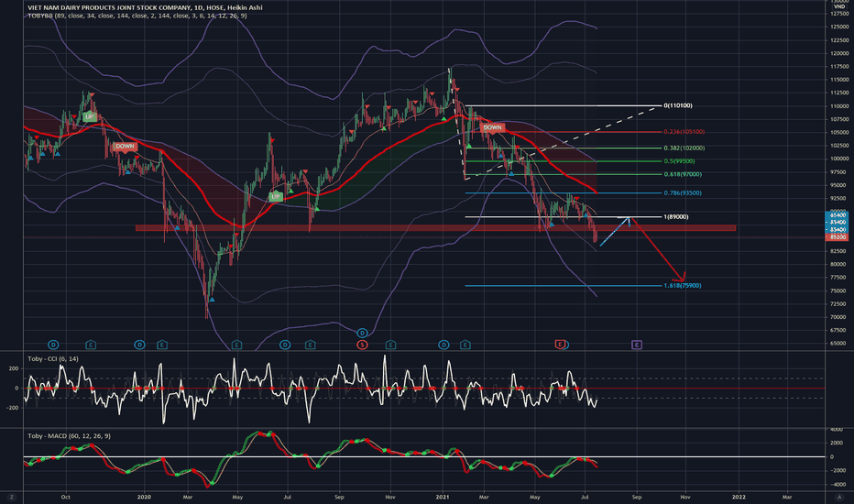The image size is (854, 504).
Task: Click 100000 on the price scale
Action: pos(839,159)
